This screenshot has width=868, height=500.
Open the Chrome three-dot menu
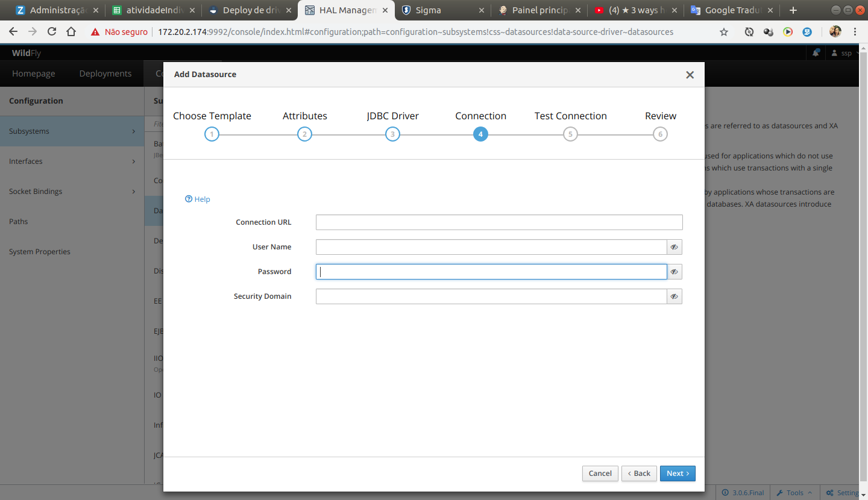855,32
